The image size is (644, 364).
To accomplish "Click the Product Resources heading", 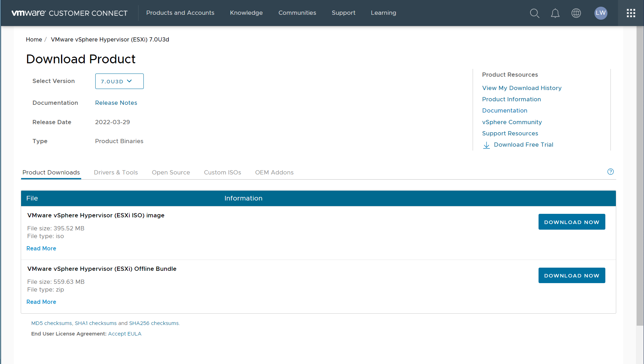I will [510, 75].
